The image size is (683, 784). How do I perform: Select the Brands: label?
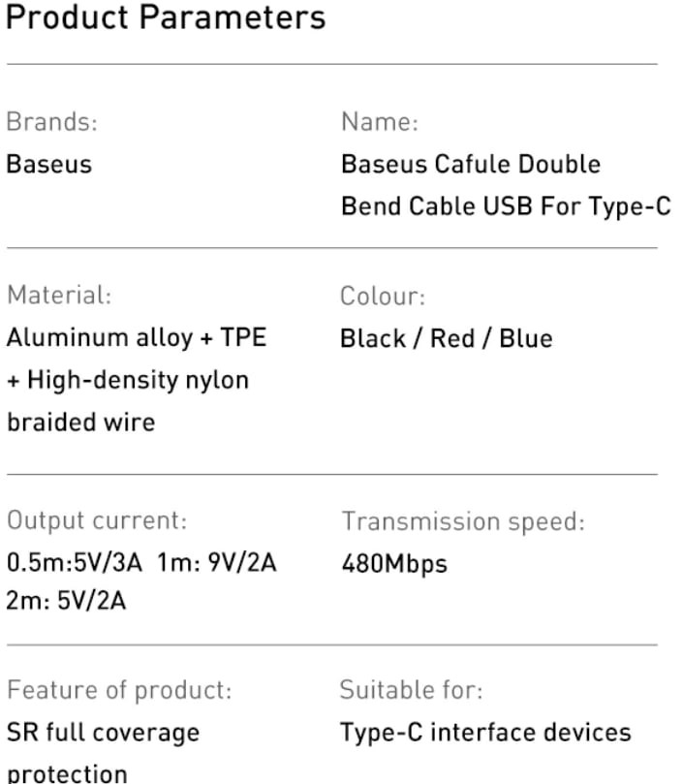point(52,121)
